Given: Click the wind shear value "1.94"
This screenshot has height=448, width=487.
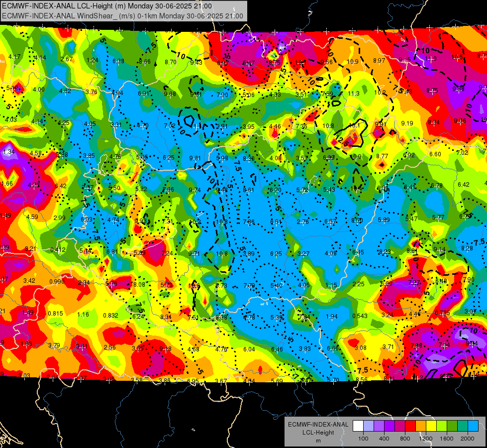Looking at the screenshot, I should 332,317.
